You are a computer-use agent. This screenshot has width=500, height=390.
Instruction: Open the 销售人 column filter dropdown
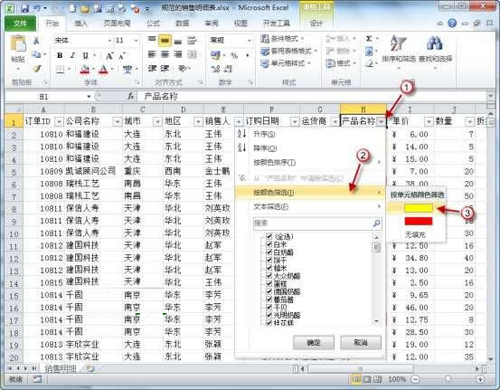pos(238,122)
